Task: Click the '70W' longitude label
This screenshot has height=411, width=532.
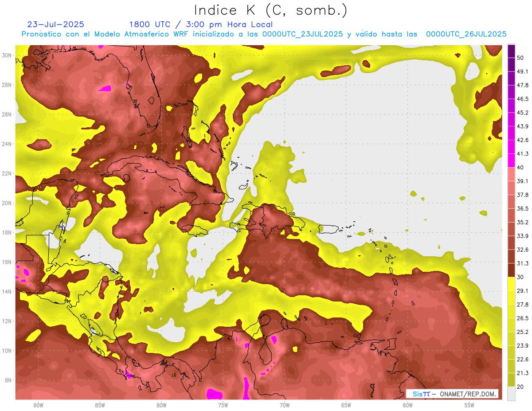Action: 285,405
